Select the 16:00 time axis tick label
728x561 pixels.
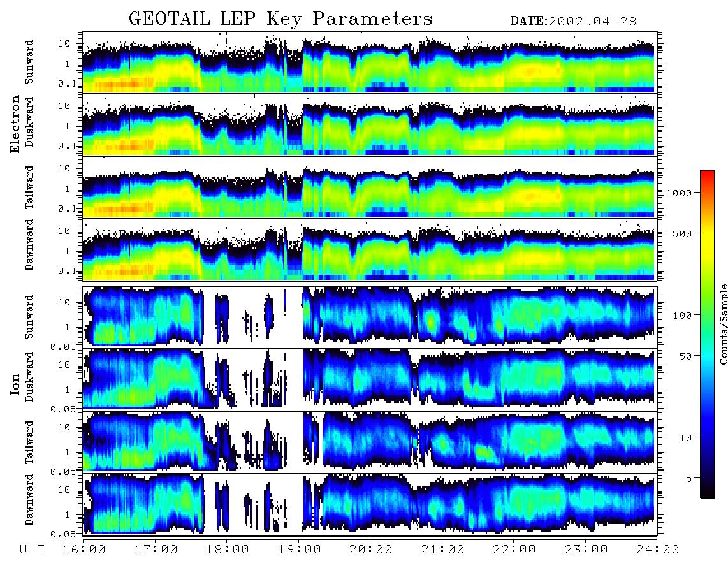pyautogui.click(x=85, y=550)
